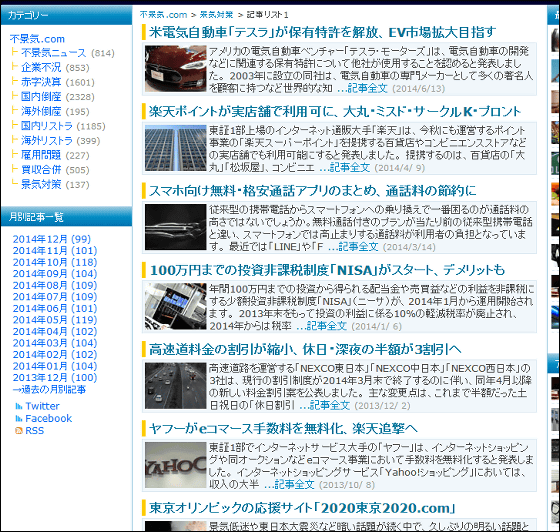The image size is (560, 532).
Task: Open the 高速道料金 discount article headline
Action: (305, 350)
